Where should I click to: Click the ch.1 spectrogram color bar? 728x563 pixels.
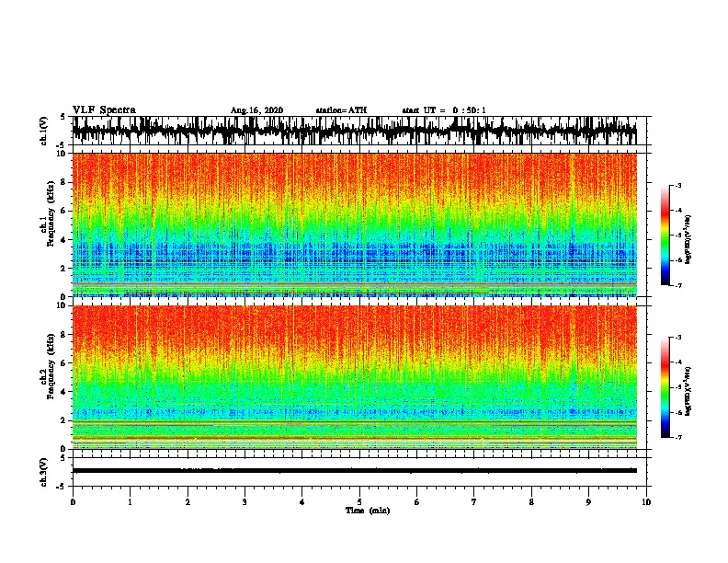click(x=665, y=236)
